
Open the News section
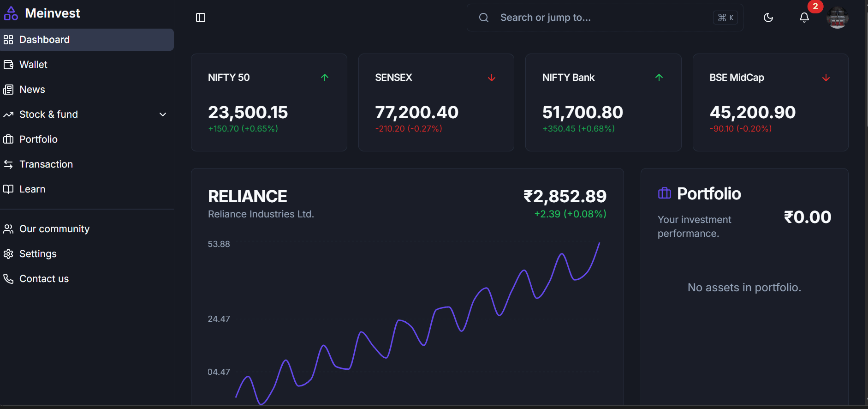[x=32, y=90]
